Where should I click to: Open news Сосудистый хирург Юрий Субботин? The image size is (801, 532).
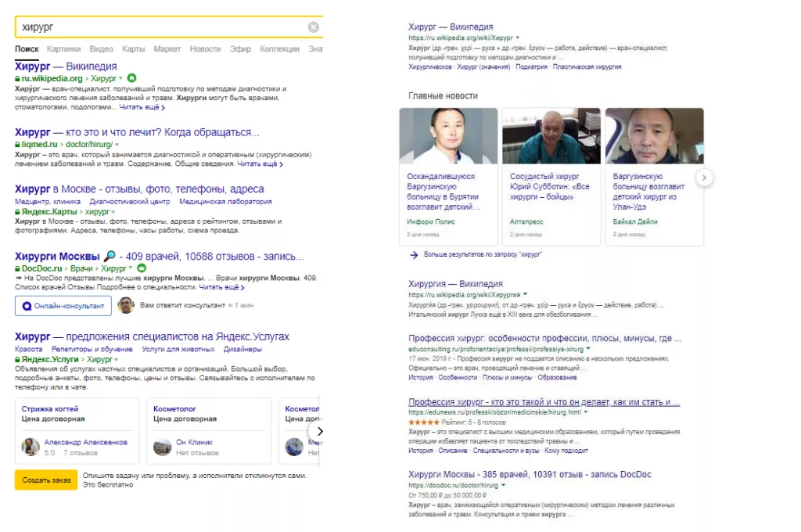coord(551,177)
